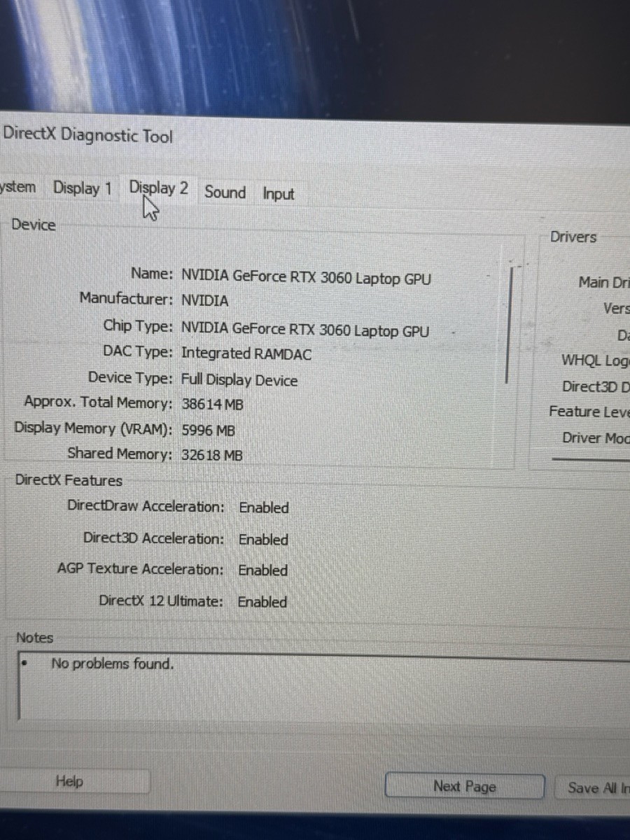Click the Driver Model label
Screen dimensions: 630x840
[x=596, y=438]
